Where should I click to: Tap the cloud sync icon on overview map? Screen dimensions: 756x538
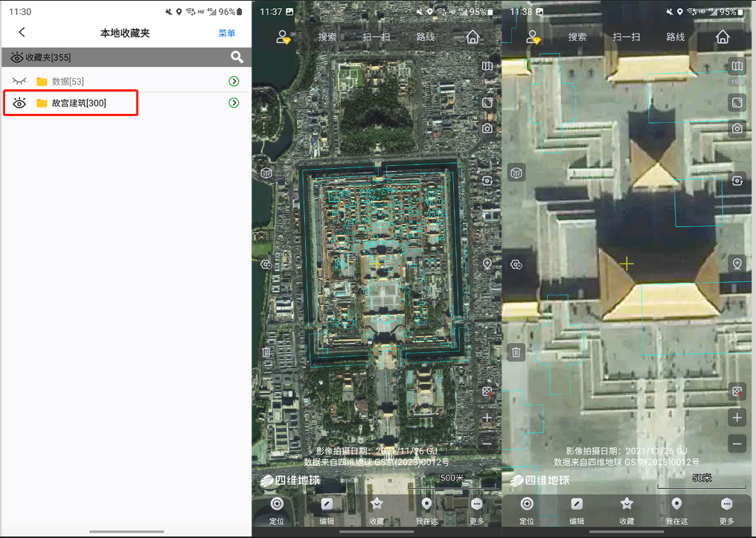[x=266, y=264]
